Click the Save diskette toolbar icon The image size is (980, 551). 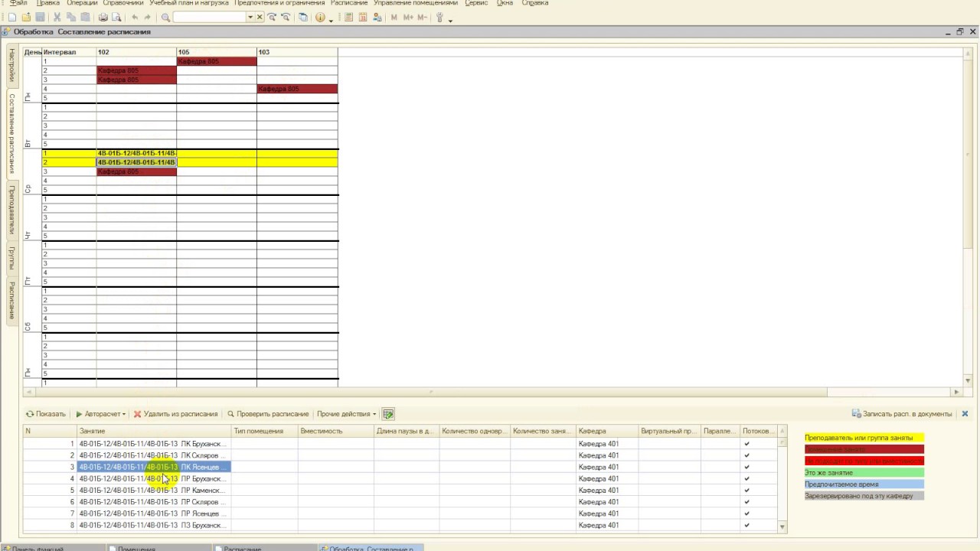41,18
